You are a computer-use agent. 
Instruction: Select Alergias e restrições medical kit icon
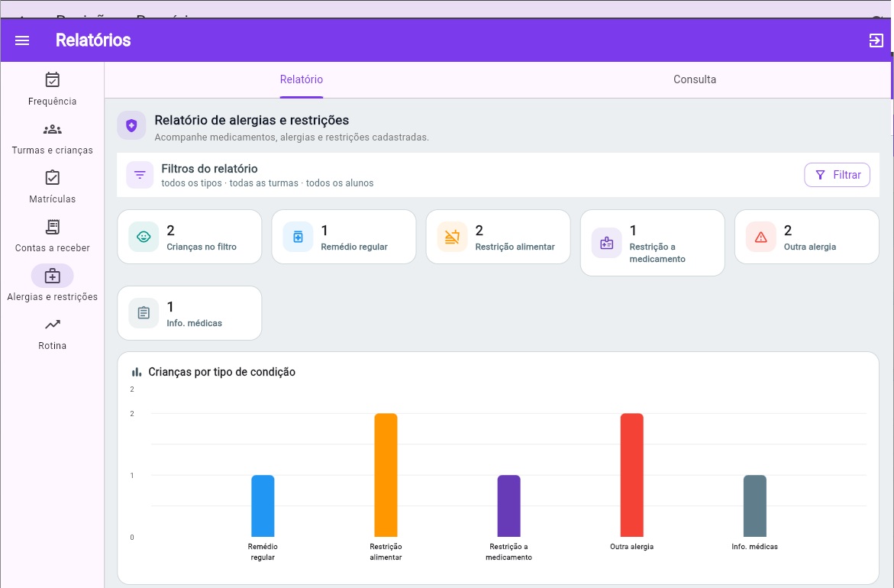click(53, 276)
